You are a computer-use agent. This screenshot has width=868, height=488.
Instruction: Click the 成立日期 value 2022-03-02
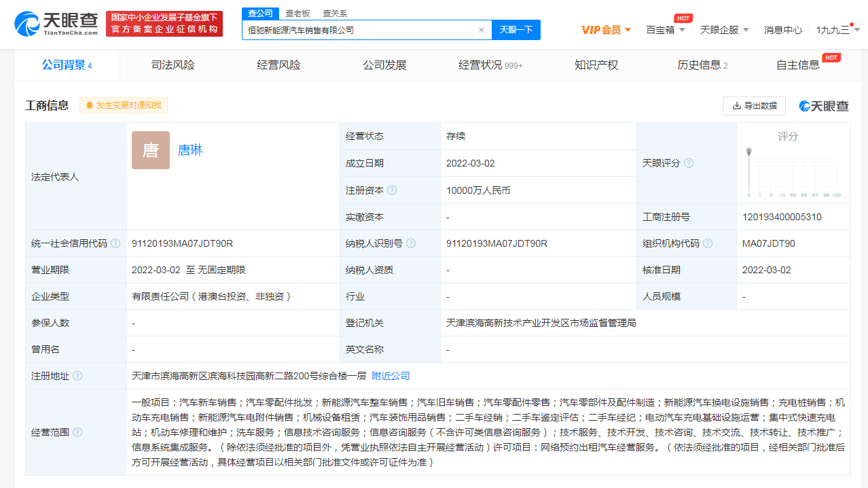pyautogui.click(x=471, y=163)
